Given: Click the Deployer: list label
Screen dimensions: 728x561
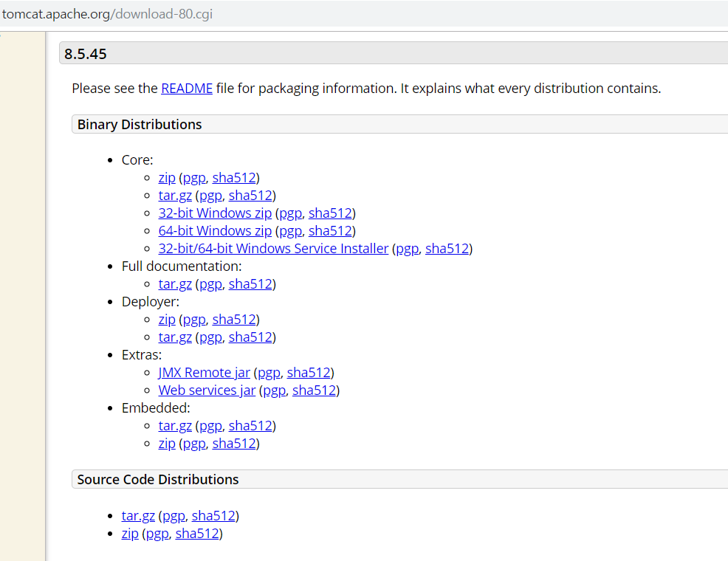Looking at the screenshot, I should [151, 302].
